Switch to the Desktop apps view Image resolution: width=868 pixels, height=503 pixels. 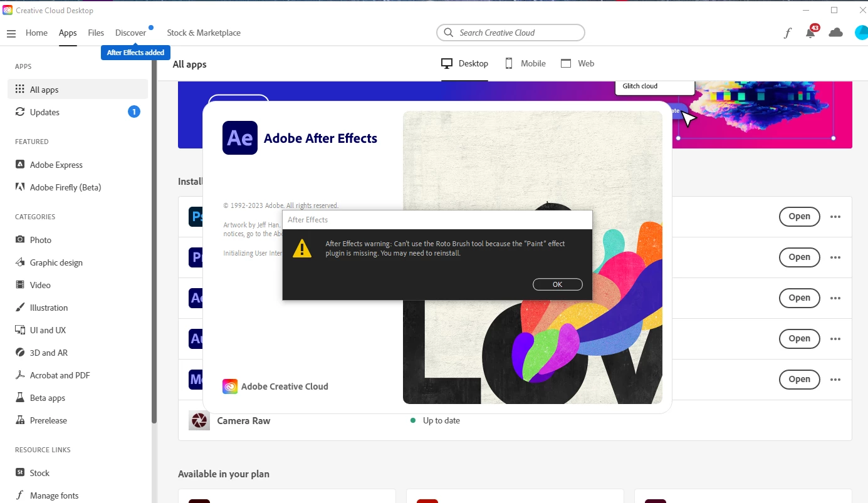[x=464, y=63]
